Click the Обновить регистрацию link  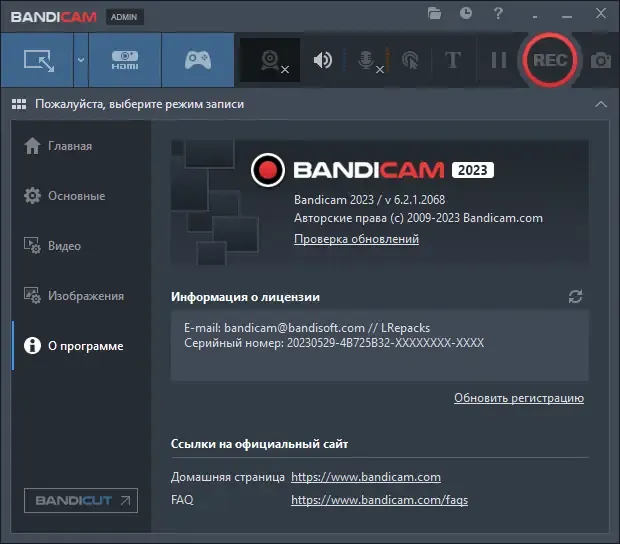tap(519, 398)
